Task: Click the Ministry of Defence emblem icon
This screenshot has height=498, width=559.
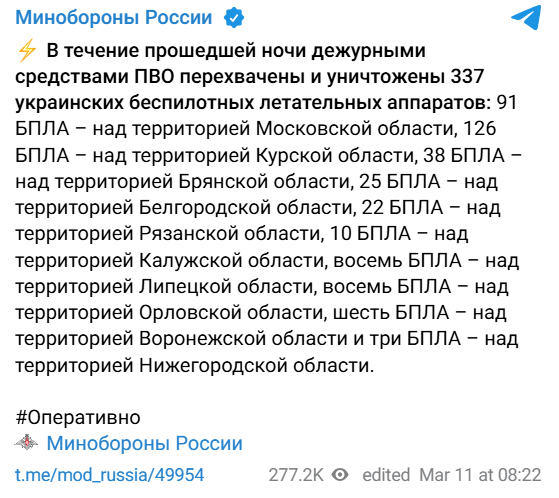Action: point(26,443)
